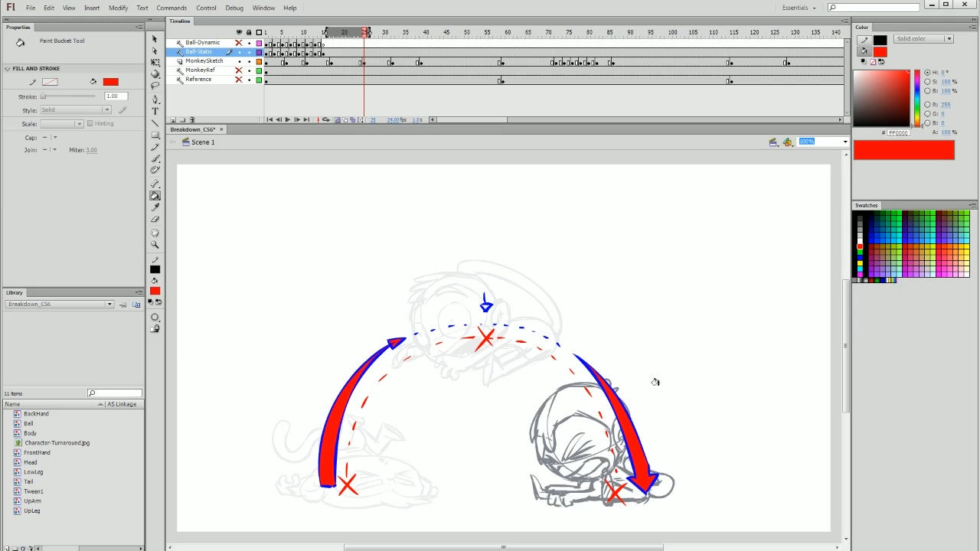
Task: Click the red fill color swatch in Properties
Action: click(x=111, y=82)
